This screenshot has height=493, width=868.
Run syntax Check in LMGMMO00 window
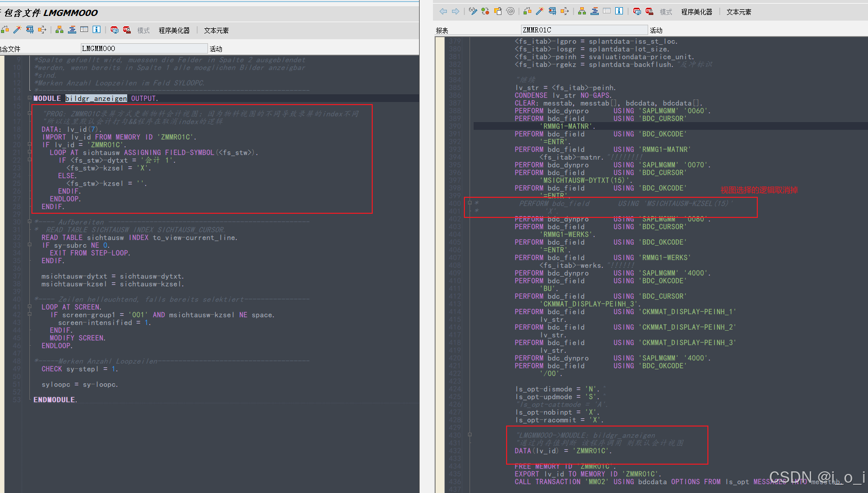coord(5,30)
